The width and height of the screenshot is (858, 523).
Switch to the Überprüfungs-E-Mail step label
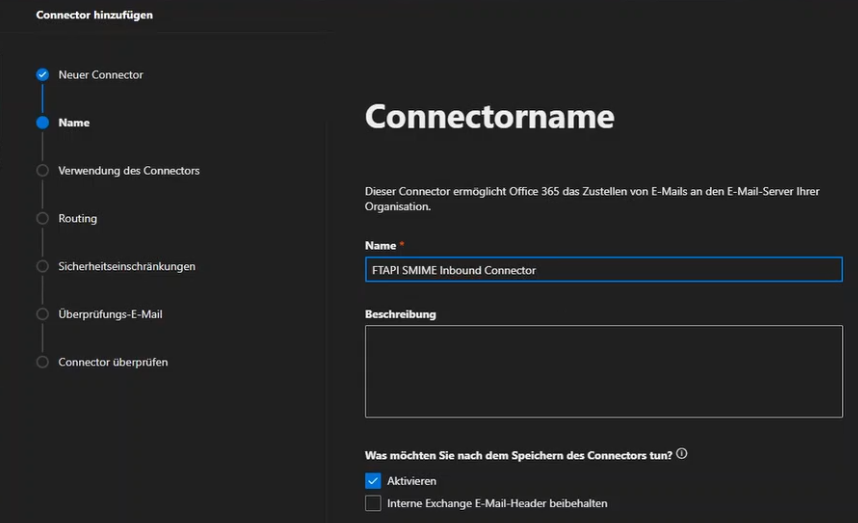tap(110, 314)
